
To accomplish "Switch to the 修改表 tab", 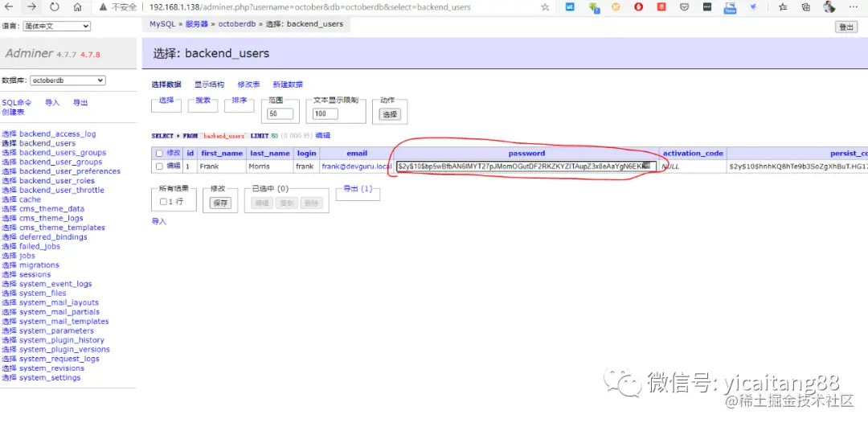I will 248,84.
